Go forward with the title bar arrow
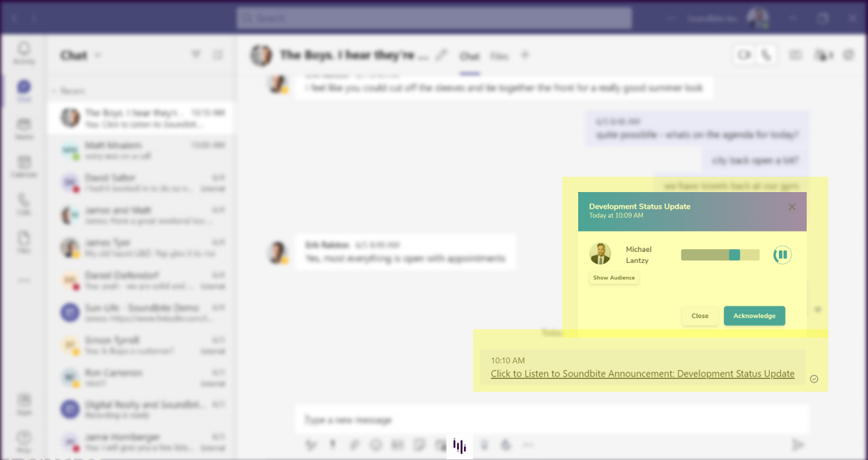868x460 pixels. point(34,18)
